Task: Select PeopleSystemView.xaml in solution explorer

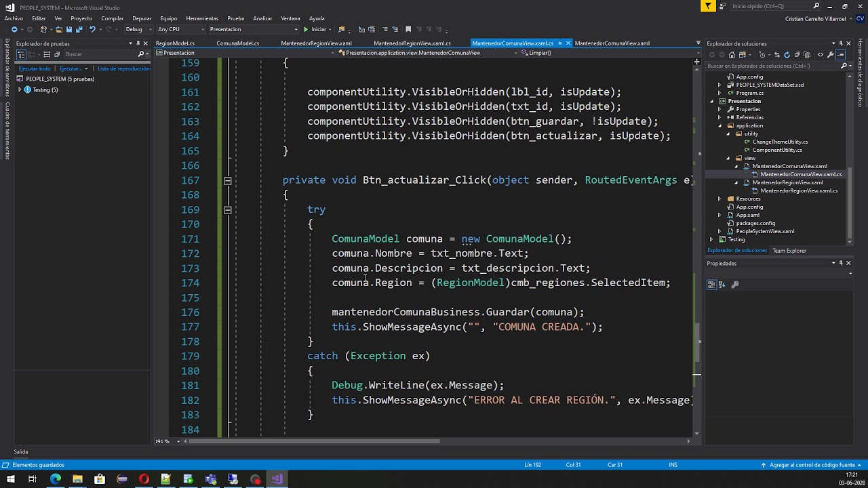Action: (x=765, y=231)
